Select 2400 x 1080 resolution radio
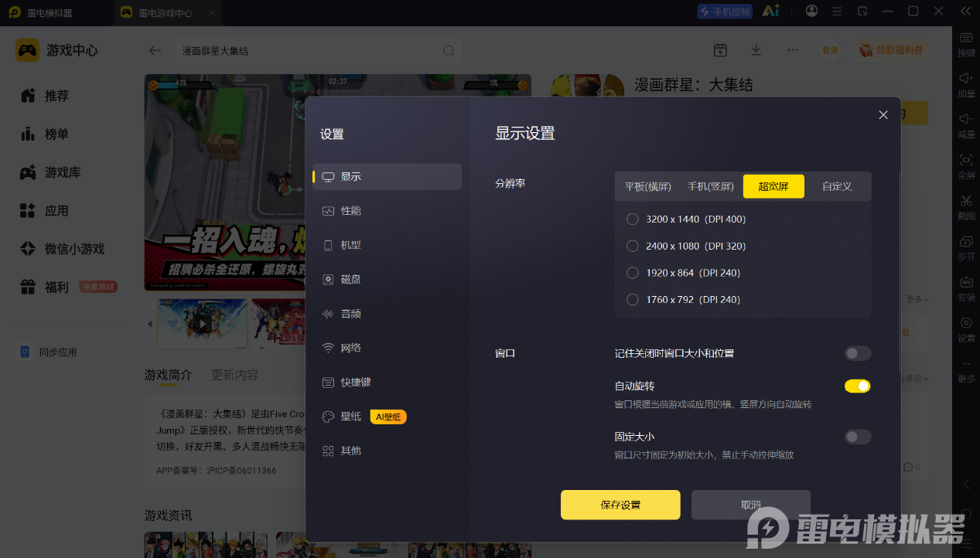The width and height of the screenshot is (980, 558). click(x=633, y=246)
